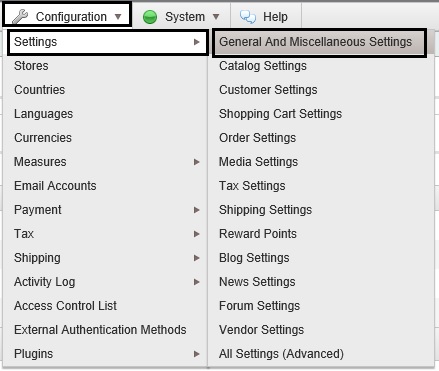Open Vendor Settings
The image size is (439, 371).
click(321, 330)
